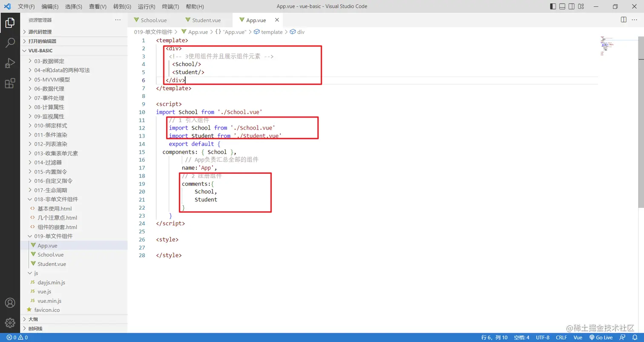Open the Manage gear icon
This screenshot has width=644, height=342.
pos(10,323)
